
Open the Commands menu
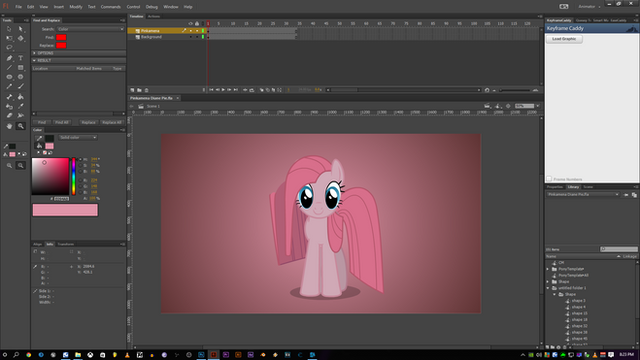111,7
